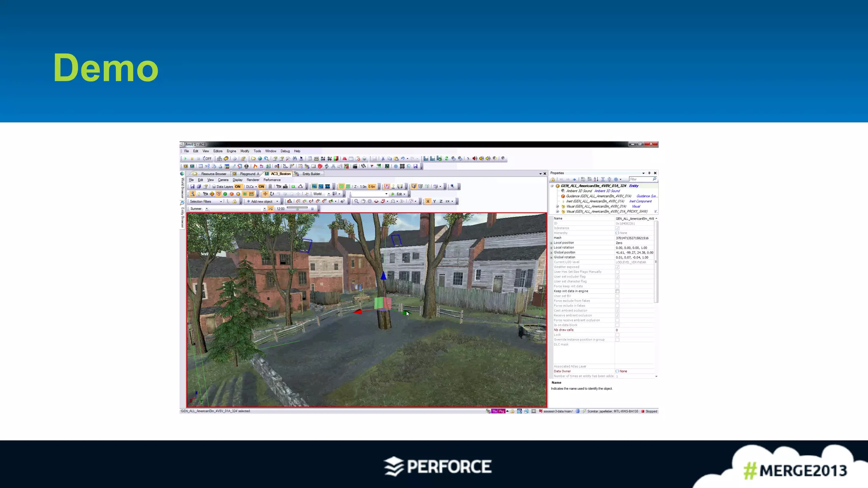The width and height of the screenshot is (868, 488).
Task: Click the globe icon in main toolbar
Action: click(260, 158)
